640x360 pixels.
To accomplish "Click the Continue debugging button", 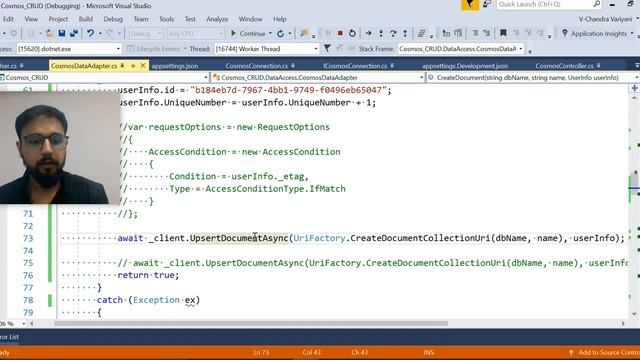I will pyautogui.click(x=248, y=33).
